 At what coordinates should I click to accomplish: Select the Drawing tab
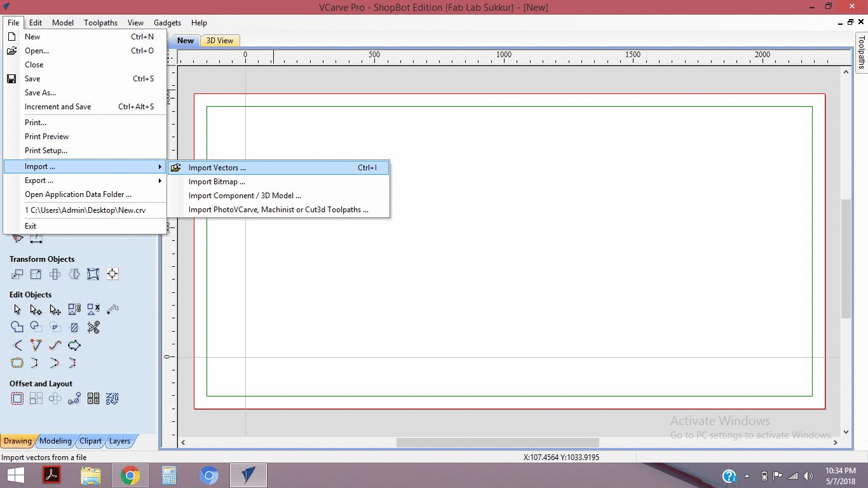(x=18, y=441)
